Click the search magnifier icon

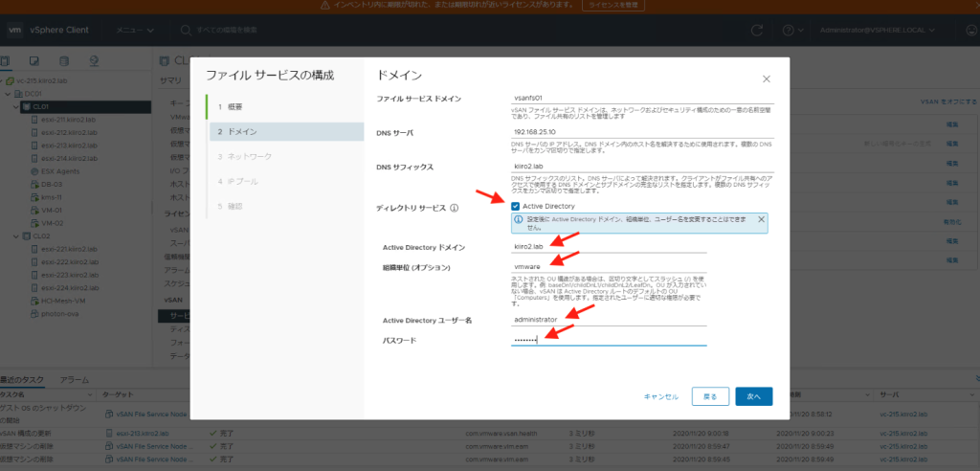[x=186, y=30]
